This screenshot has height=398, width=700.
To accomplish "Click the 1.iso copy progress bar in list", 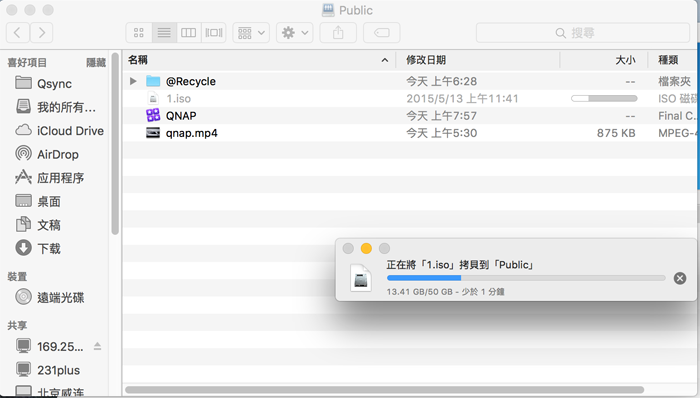I will point(604,99).
